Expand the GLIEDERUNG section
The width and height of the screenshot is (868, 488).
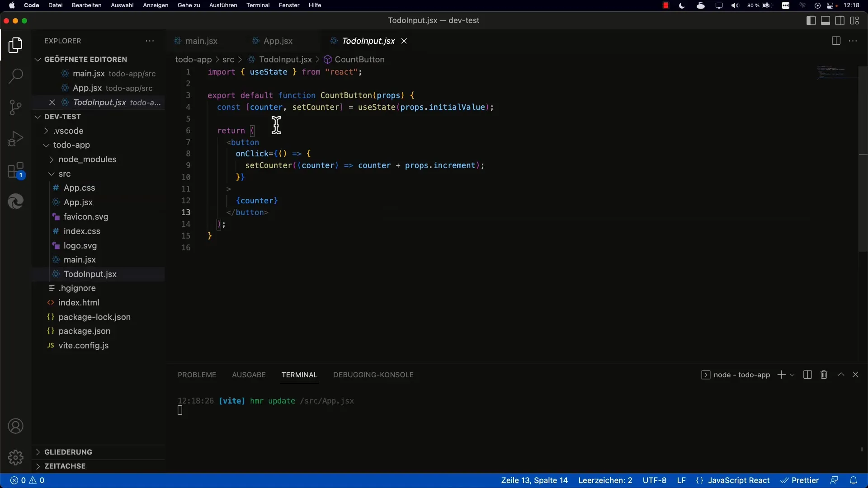click(x=68, y=452)
